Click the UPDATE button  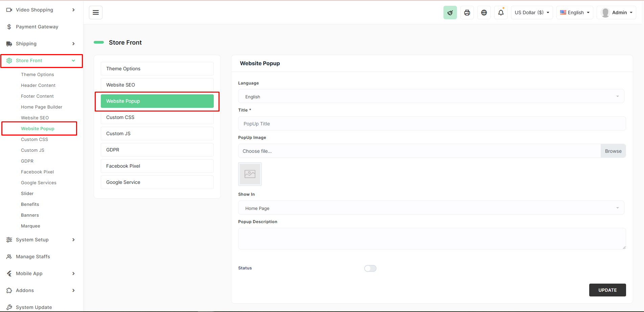pos(607,290)
